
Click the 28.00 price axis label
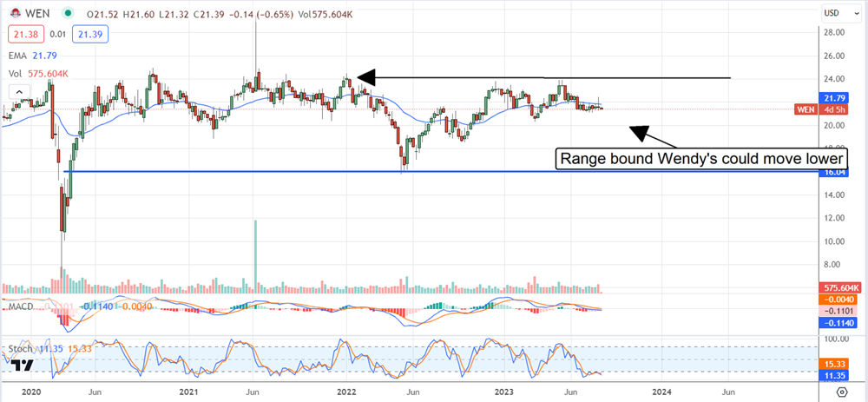point(833,33)
